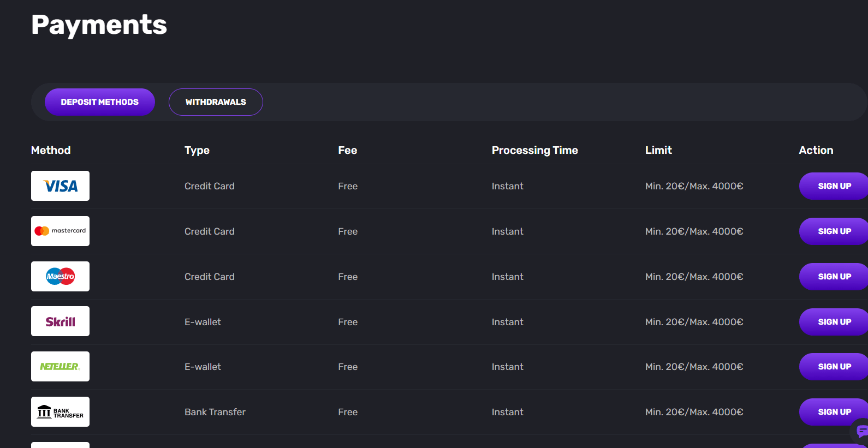The height and width of the screenshot is (448, 868).
Task: Sign up via the Mastercard row button
Action: pyautogui.click(x=834, y=231)
